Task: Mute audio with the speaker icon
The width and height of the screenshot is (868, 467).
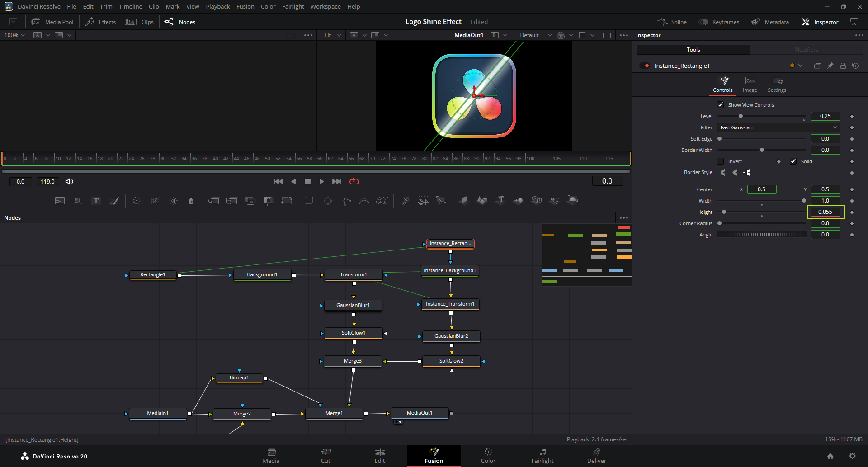Action: 69,181
